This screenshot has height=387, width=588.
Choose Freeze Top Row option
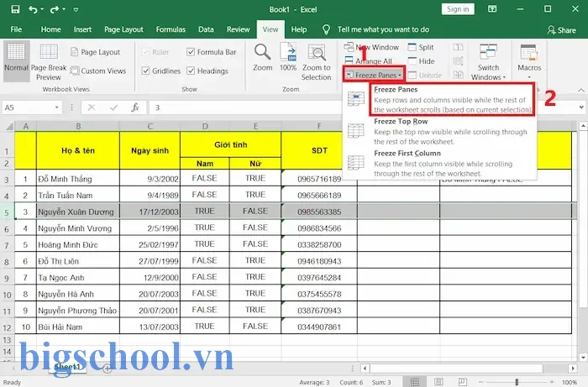[x=439, y=131]
